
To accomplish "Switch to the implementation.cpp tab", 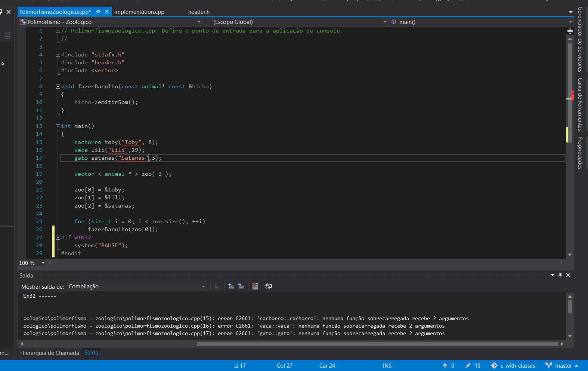I will pos(139,12).
